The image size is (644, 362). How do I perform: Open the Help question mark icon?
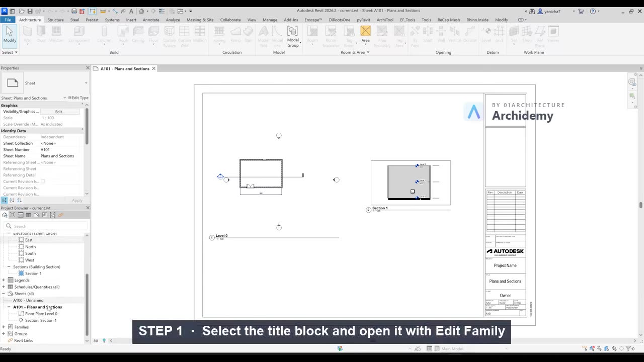coord(593,11)
